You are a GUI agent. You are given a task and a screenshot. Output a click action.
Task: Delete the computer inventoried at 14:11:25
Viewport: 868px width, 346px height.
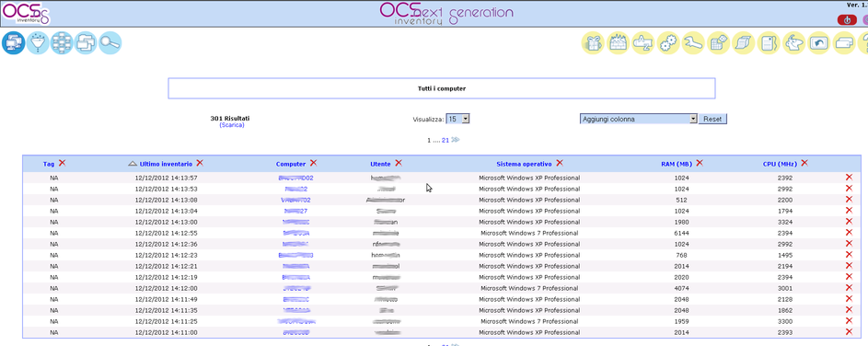click(x=849, y=320)
